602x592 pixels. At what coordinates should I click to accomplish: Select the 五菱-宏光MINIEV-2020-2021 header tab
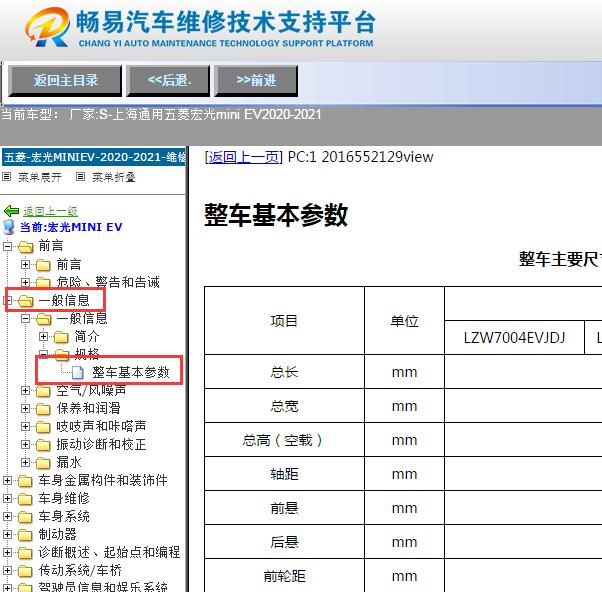point(94,157)
